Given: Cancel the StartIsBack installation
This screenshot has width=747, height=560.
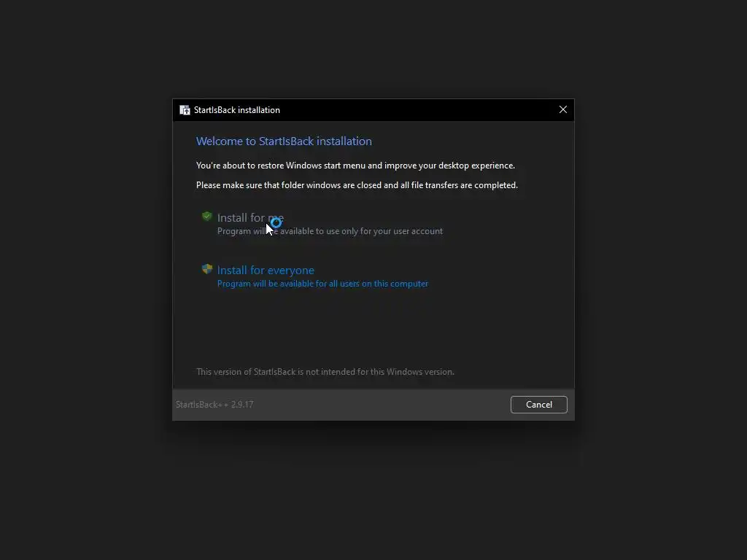Looking at the screenshot, I should point(539,404).
